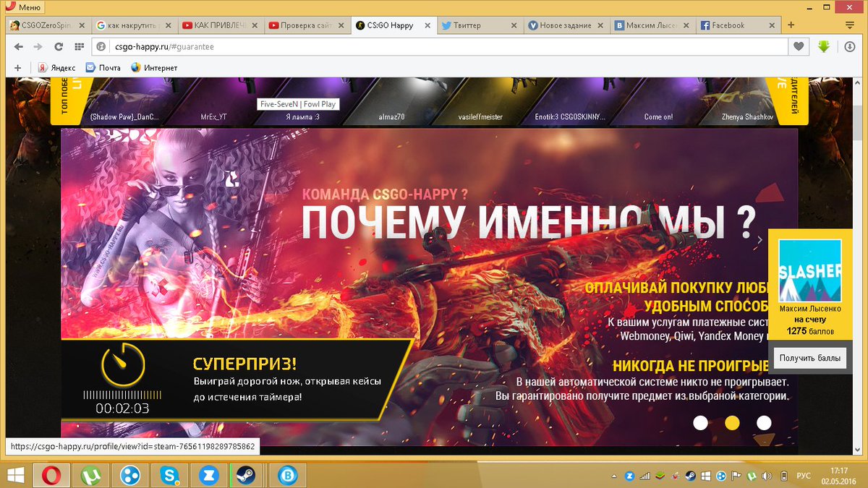This screenshot has height=488, width=868.
Task: Click the BlueStacks tray icon
Action: coord(658,476)
